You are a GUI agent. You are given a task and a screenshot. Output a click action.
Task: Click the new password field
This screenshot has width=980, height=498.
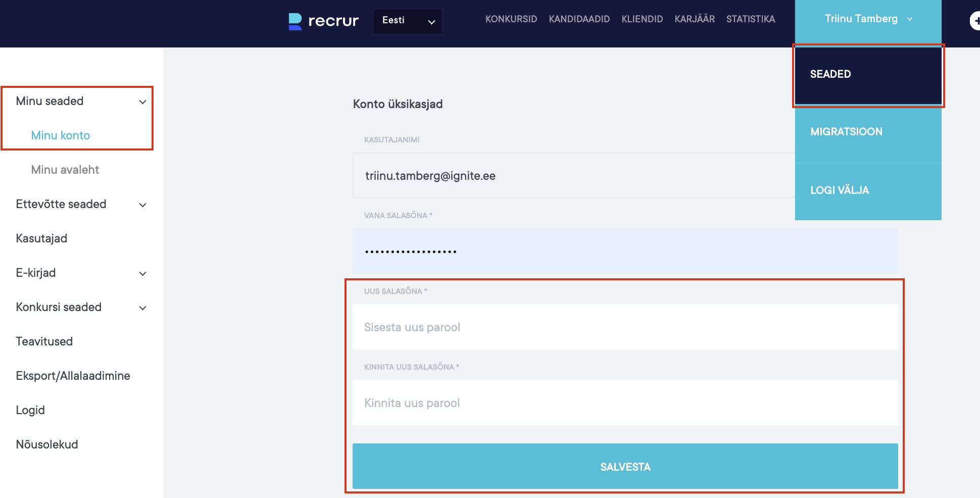(625, 327)
